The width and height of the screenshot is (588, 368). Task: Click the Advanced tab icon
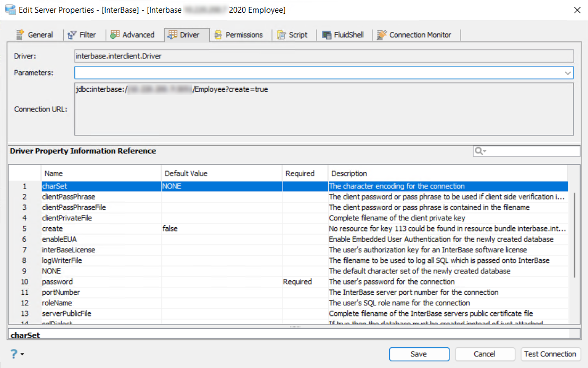115,35
